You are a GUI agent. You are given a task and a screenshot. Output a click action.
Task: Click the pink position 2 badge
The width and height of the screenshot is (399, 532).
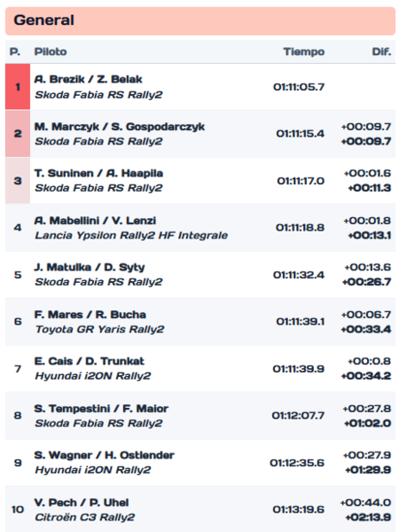coord(18,134)
